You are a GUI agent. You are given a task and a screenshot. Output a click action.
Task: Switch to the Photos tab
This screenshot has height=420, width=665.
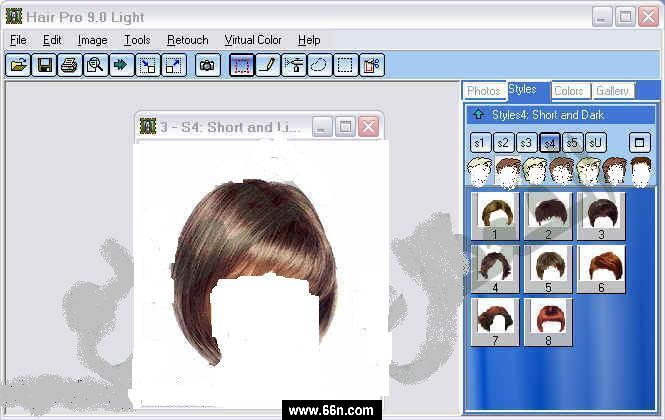coord(484,91)
